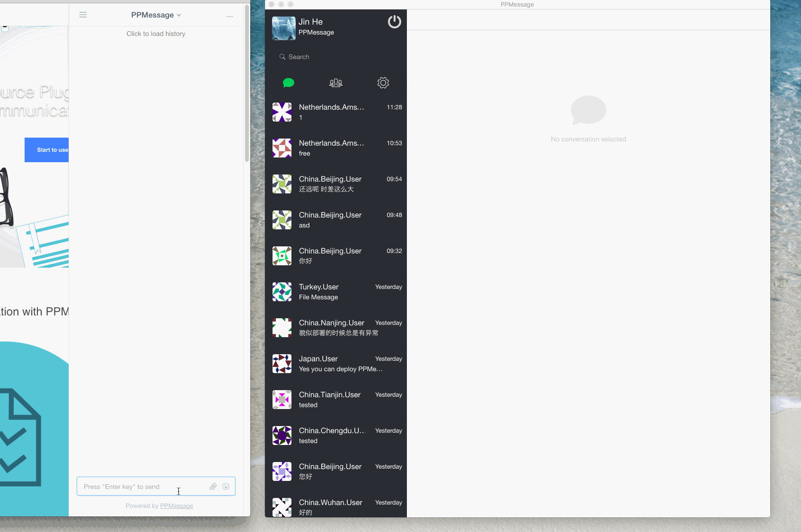
Task: Open China.Beijing.User conversation saying asd
Action: coord(336,220)
